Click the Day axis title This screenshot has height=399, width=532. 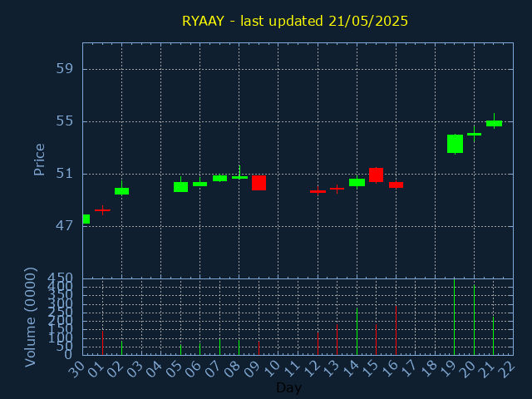(288, 387)
